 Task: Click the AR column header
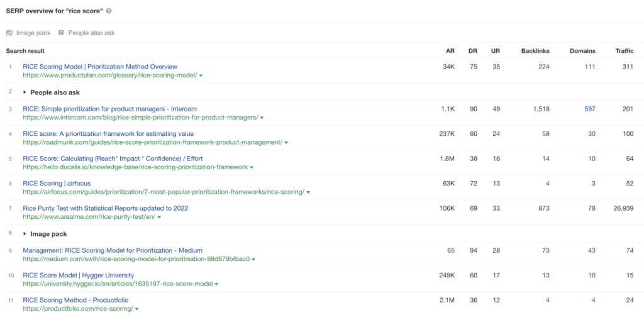pyautogui.click(x=450, y=51)
